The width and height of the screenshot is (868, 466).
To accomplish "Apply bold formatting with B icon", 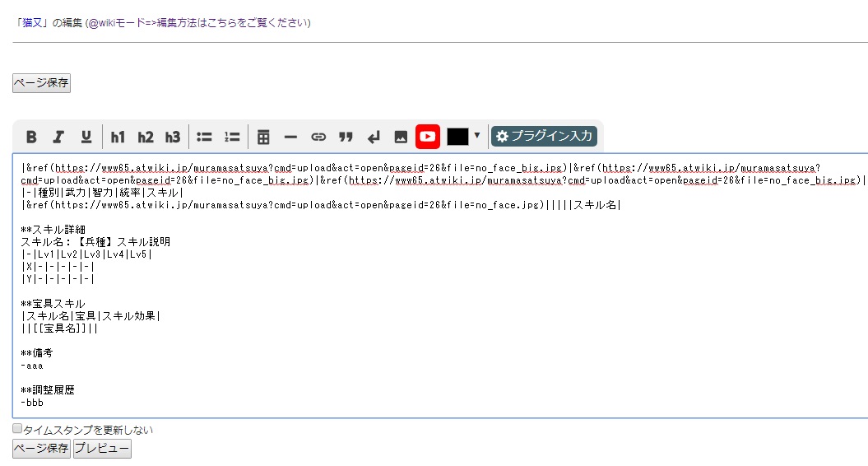I will point(31,137).
